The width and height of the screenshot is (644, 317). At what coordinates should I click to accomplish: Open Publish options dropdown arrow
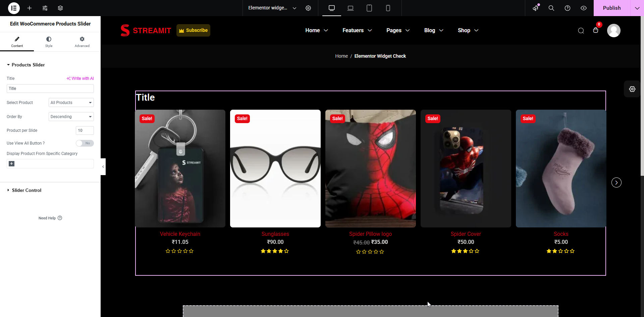point(637,8)
